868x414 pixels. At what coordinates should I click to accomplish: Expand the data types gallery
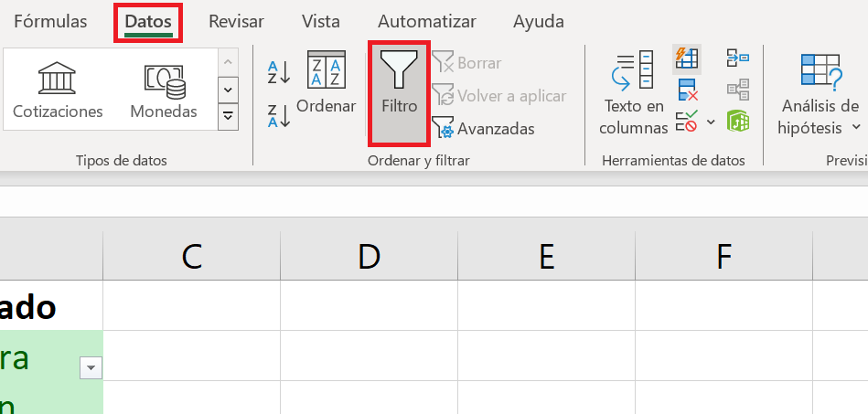tap(228, 116)
